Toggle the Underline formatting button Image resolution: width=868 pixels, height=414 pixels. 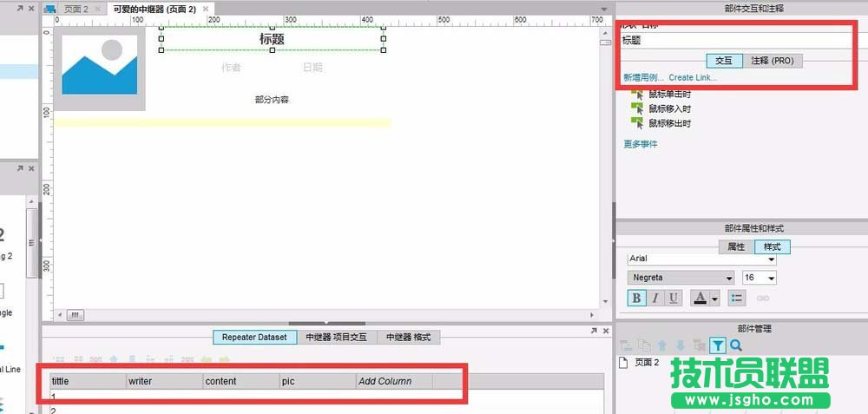click(x=674, y=299)
